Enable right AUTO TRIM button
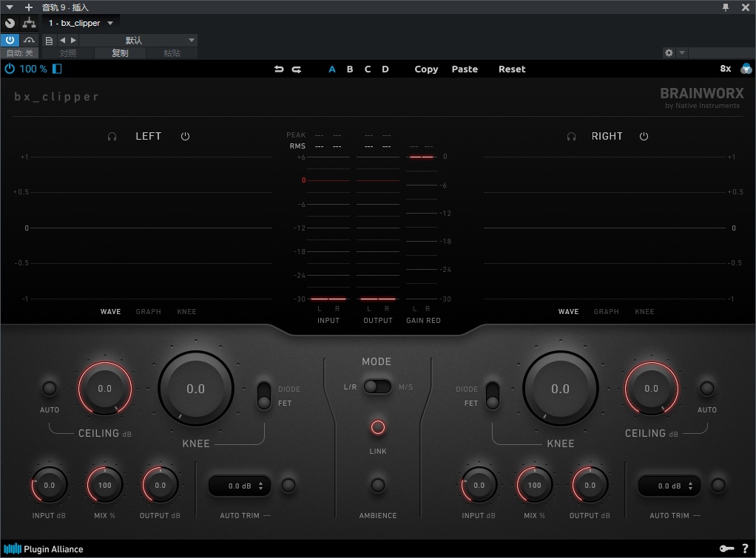 718,486
